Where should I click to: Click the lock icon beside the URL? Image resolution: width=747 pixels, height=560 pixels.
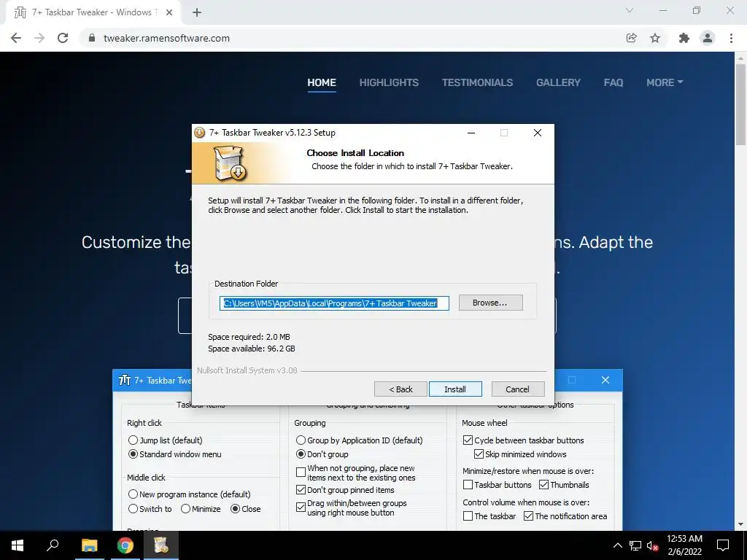[x=92, y=38]
